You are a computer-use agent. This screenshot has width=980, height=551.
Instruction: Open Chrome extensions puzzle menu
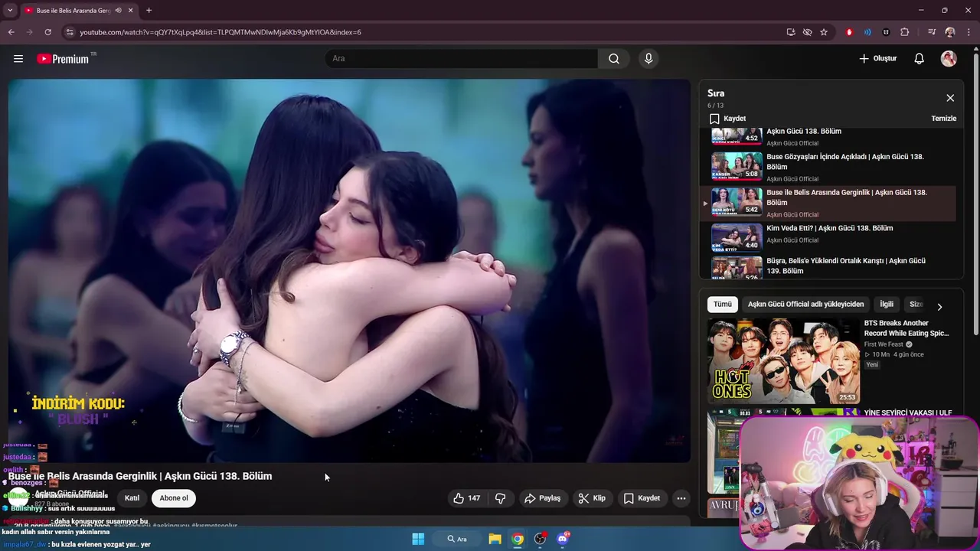click(x=905, y=32)
